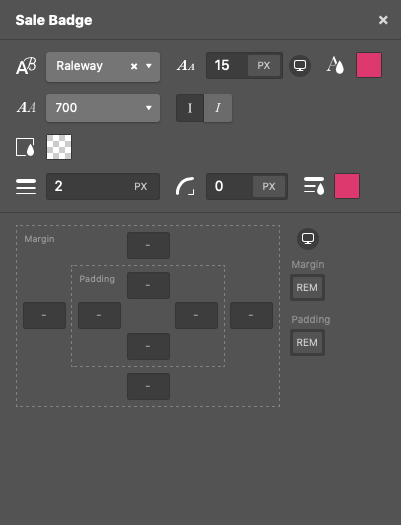This screenshot has width=401, height=525.
Task: Click the background color icon
Action: [25, 147]
